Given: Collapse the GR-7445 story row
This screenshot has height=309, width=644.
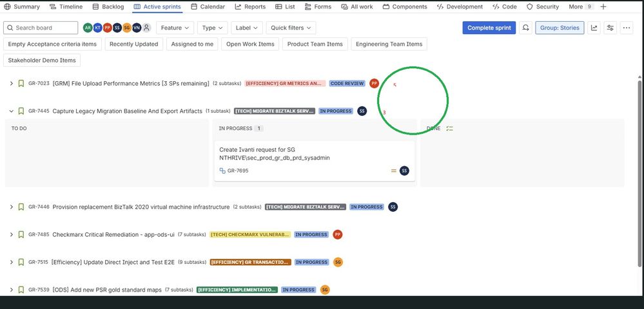Looking at the screenshot, I should 12,111.
